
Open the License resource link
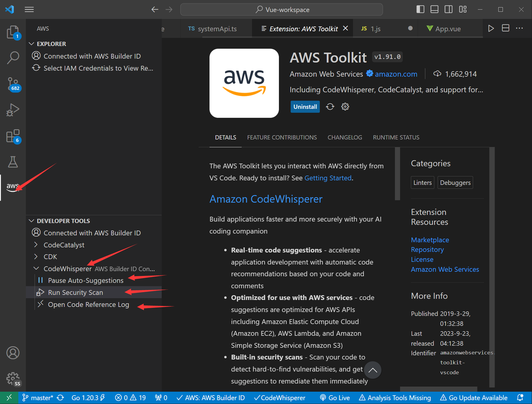(x=422, y=259)
